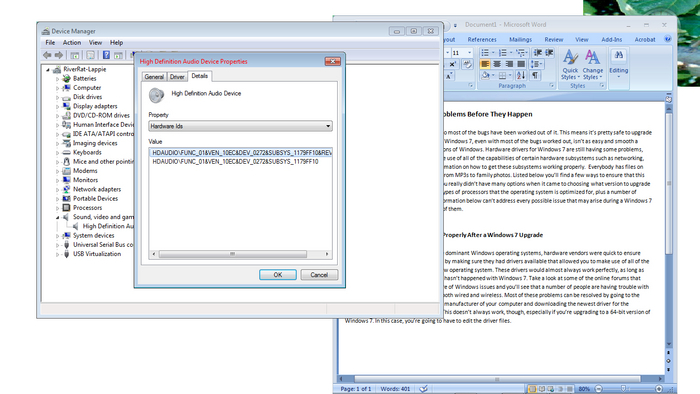
Task: Open the Quick Styles gallery in Word
Action: pyautogui.click(x=570, y=65)
